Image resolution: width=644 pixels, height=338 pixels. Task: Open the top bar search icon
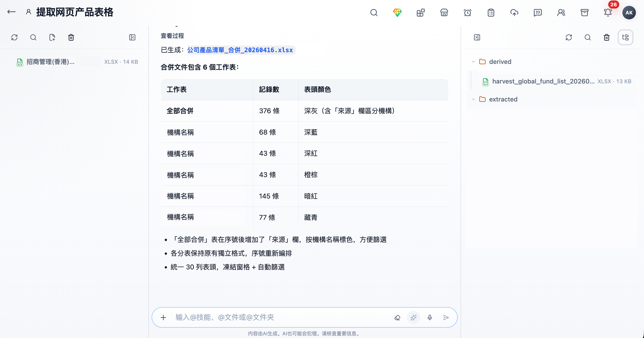coord(374,13)
